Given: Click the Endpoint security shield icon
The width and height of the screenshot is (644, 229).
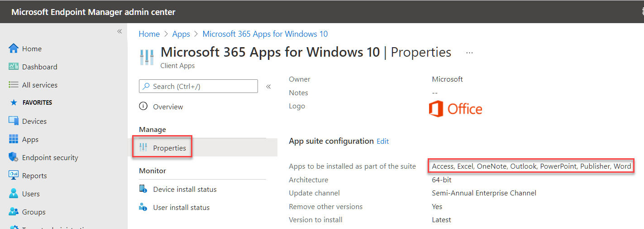Looking at the screenshot, I should click(x=14, y=157).
